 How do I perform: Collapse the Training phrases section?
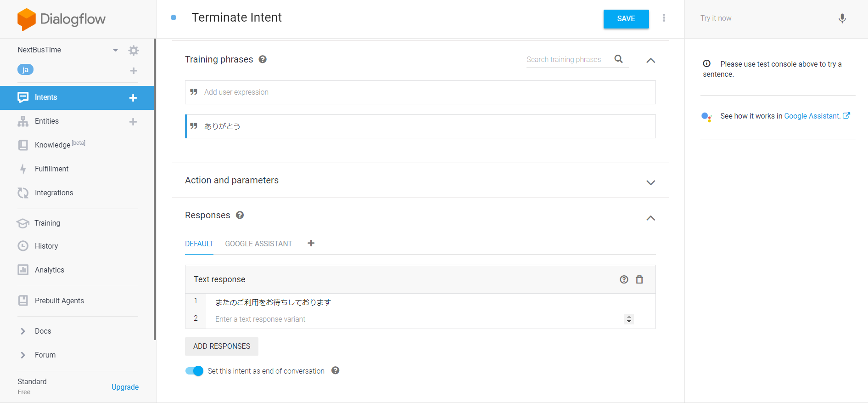click(650, 60)
